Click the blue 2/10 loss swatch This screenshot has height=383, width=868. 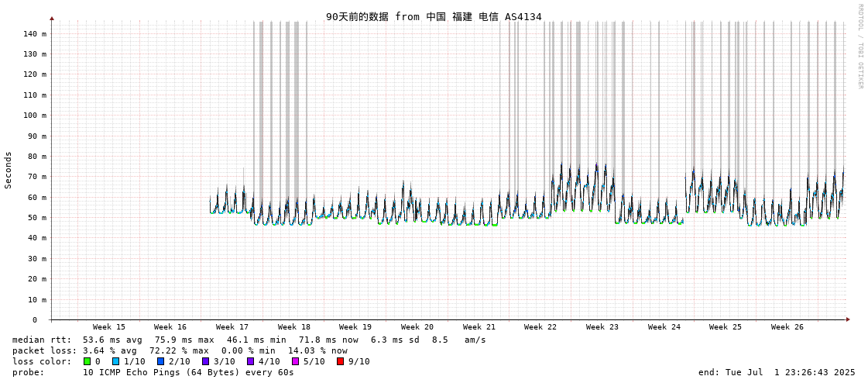160,361
